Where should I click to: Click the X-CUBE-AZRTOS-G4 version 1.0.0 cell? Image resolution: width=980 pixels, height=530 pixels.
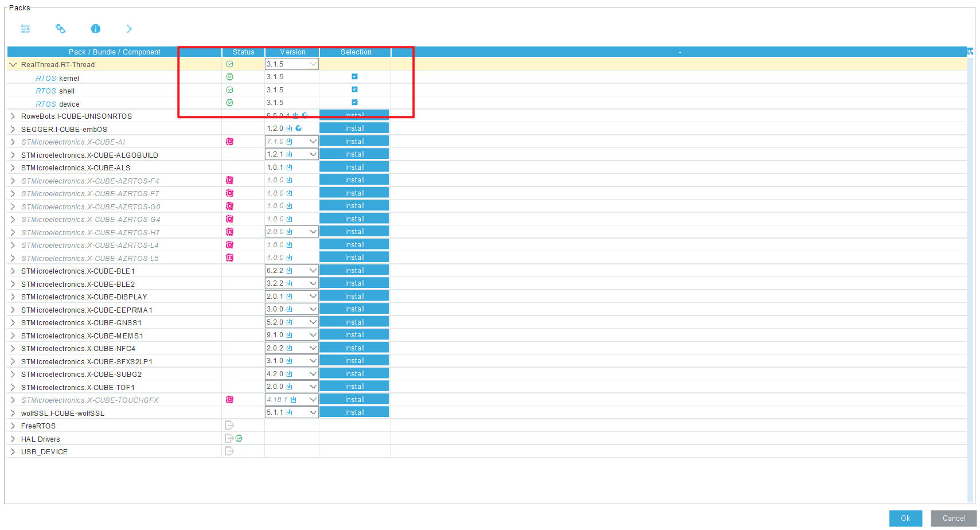click(291, 219)
